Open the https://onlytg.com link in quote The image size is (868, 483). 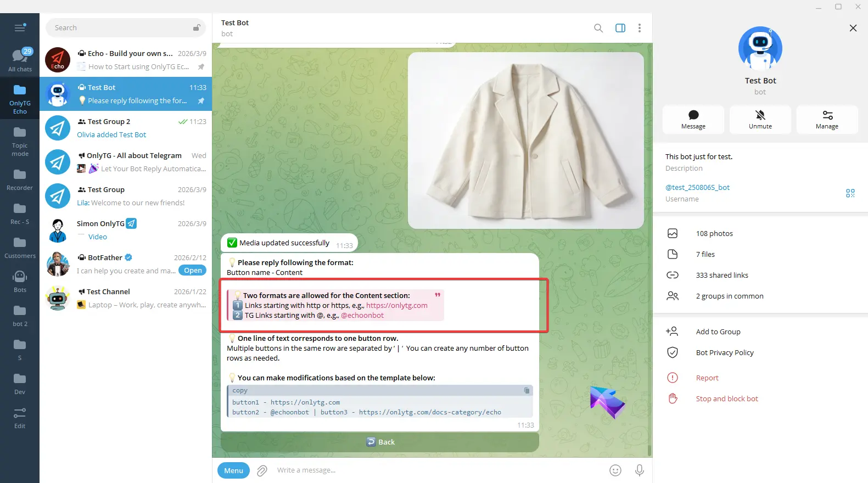(396, 306)
